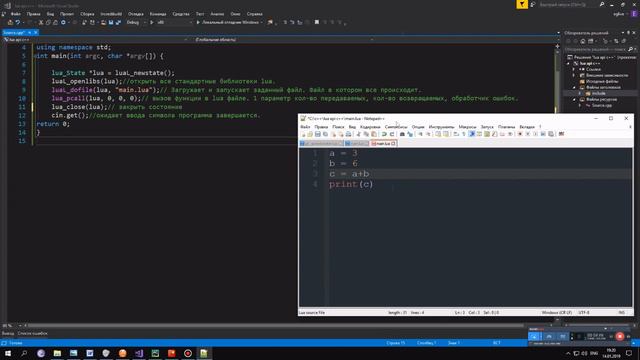
Task: Toggle highlighted Indent Guide button in Notepad++
Action: tap(471, 134)
